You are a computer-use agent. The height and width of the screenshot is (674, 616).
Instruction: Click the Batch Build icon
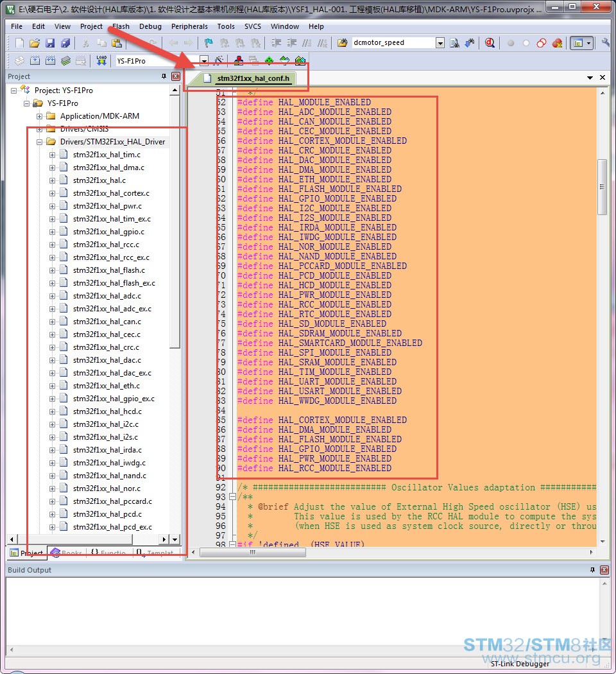pyautogui.click(x=65, y=61)
